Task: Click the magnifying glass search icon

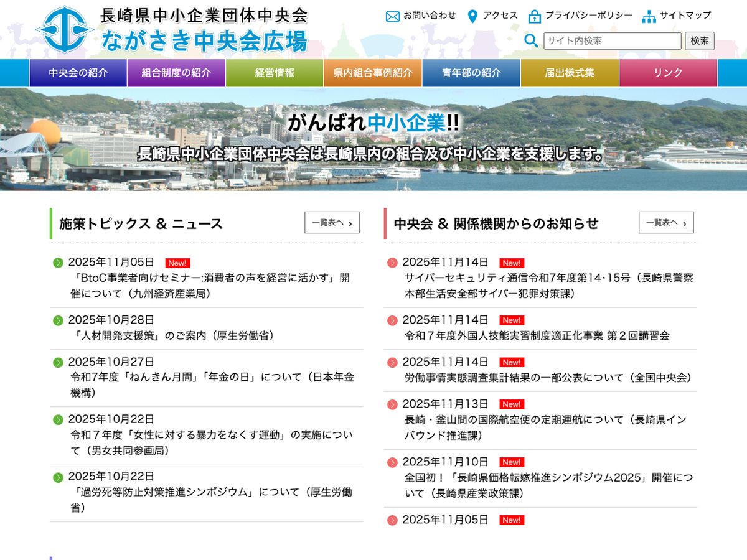Action: point(531,41)
